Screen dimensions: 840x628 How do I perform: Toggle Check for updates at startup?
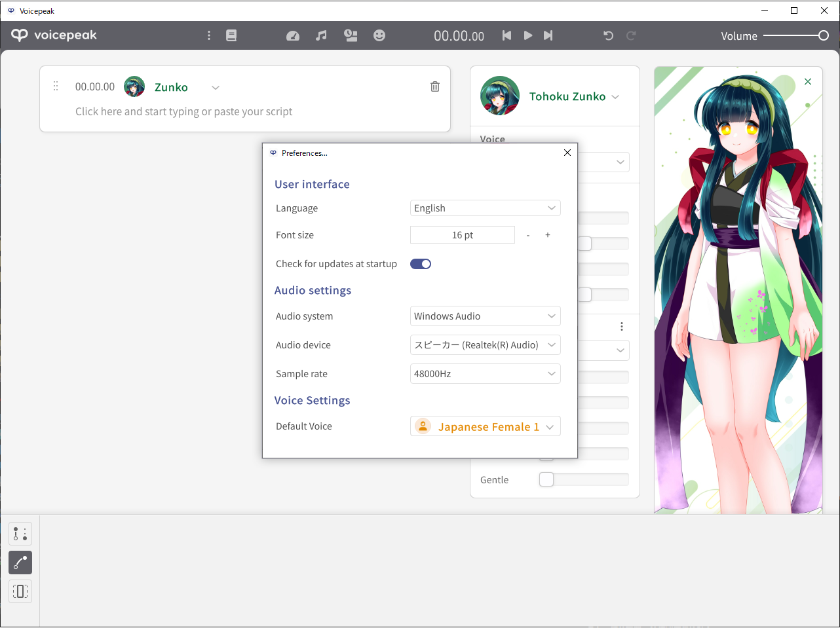point(421,264)
